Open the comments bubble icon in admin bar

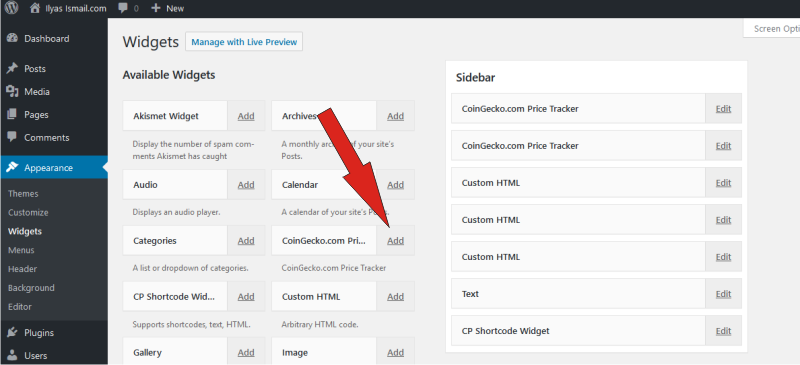pyautogui.click(x=122, y=8)
